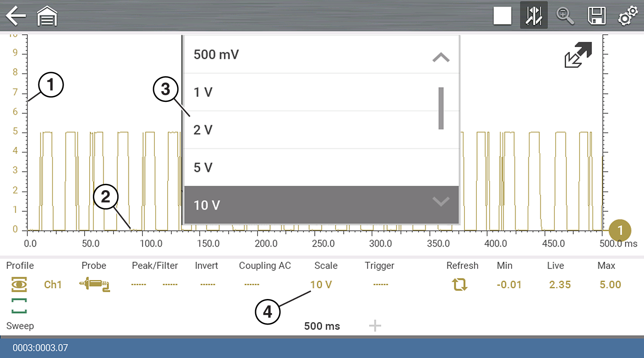Viewport: 644px width, 358px height.
Task: Open the settings gears icon
Action: [627, 16]
